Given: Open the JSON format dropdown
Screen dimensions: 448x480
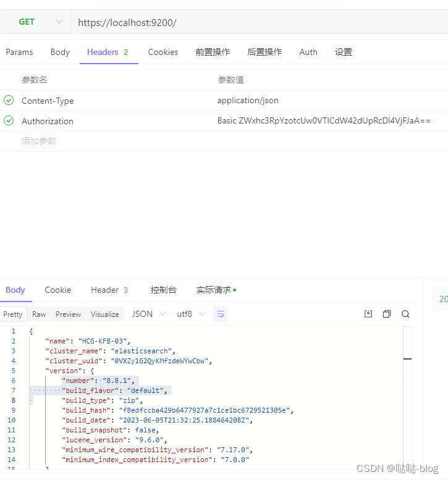Looking at the screenshot, I should tap(148, 314).
